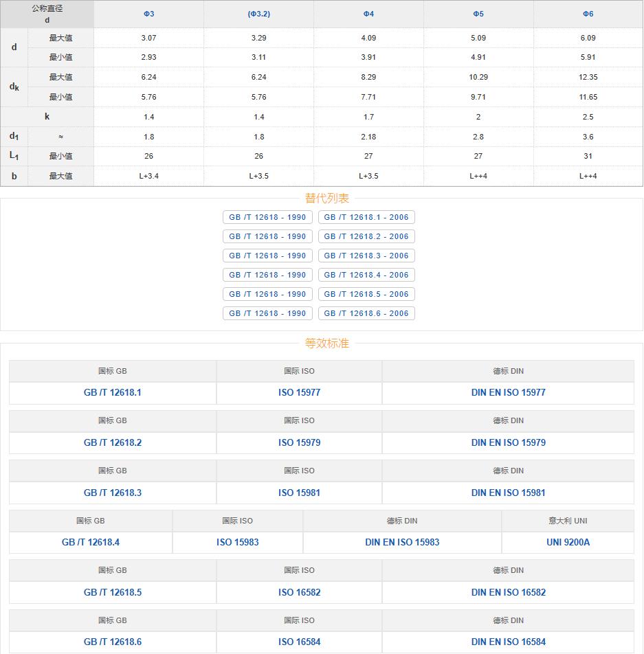Open the ISO 15977 equivalent standard link
The image size is (644, 654).
299,393
